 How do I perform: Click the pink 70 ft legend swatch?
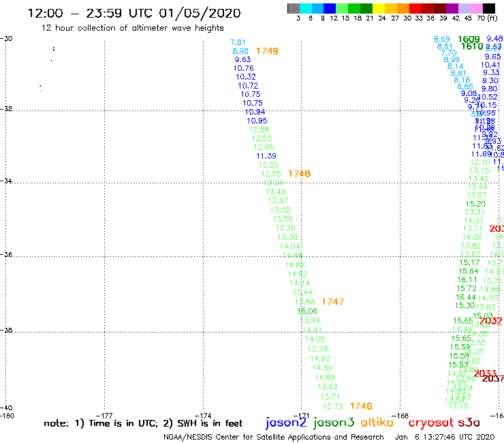(x=476, y=8)
